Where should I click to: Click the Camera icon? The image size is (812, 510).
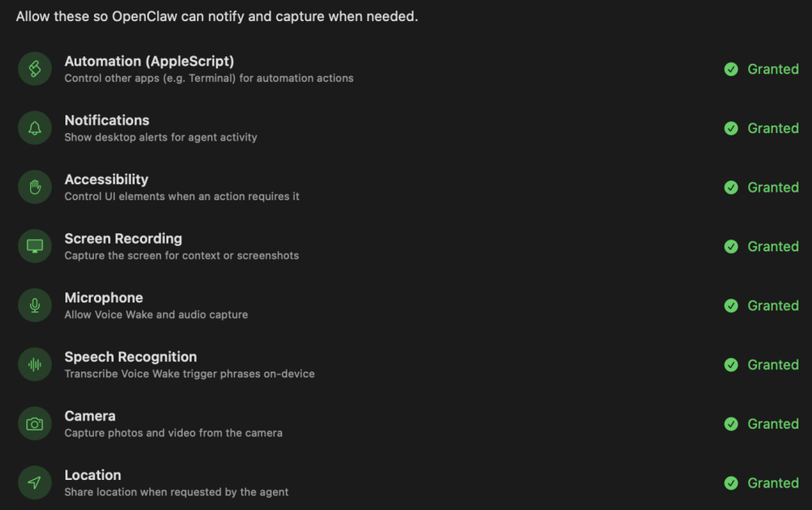[x=35, y=424]
